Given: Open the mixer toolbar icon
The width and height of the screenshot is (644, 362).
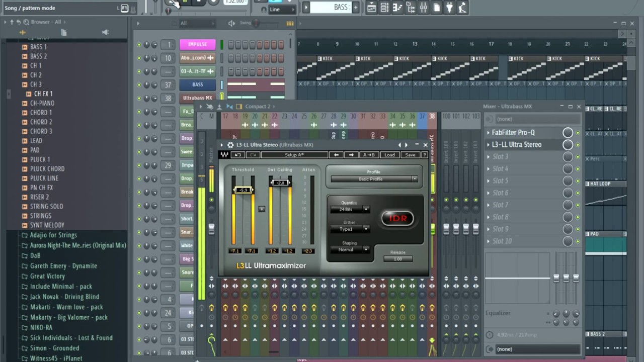Looking at the screenshot, I should (x=424, y=8).
